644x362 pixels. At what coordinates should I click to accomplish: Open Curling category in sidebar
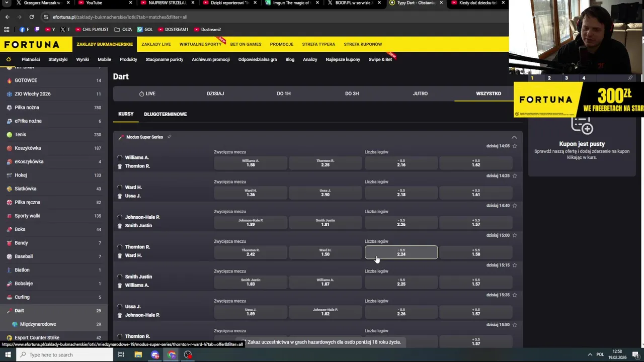pyautogui.click(x=53, y=297)
